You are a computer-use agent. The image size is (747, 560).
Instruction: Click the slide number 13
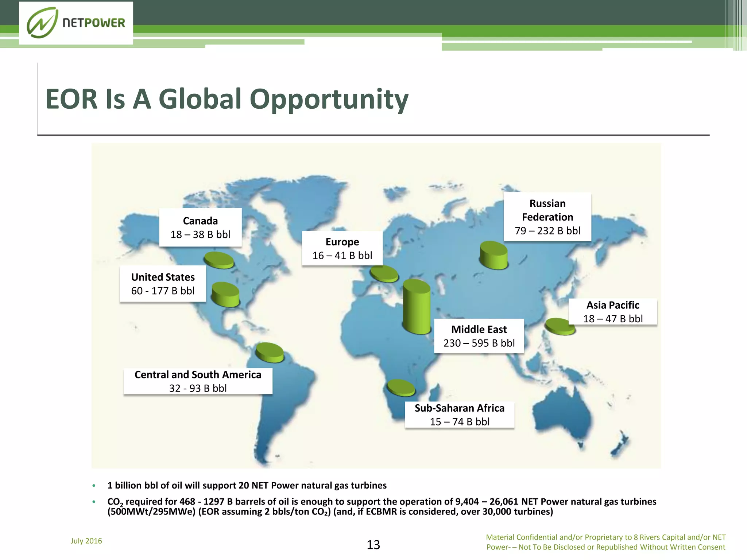tap(373, 545)
